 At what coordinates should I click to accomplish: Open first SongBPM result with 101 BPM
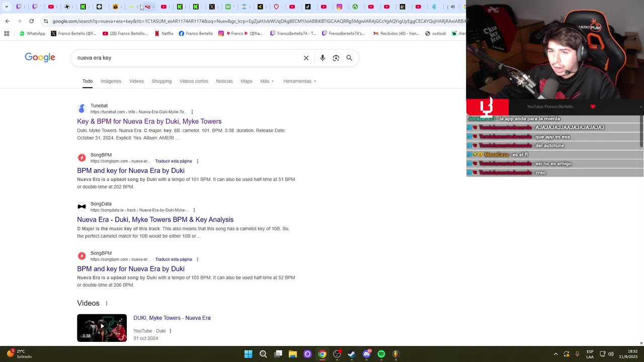131,170
